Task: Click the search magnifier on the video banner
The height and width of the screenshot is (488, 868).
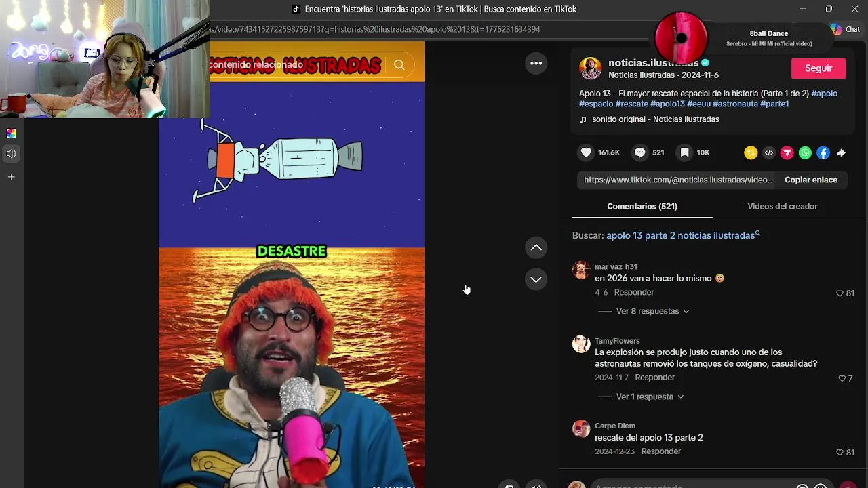Action: [399, 65]
